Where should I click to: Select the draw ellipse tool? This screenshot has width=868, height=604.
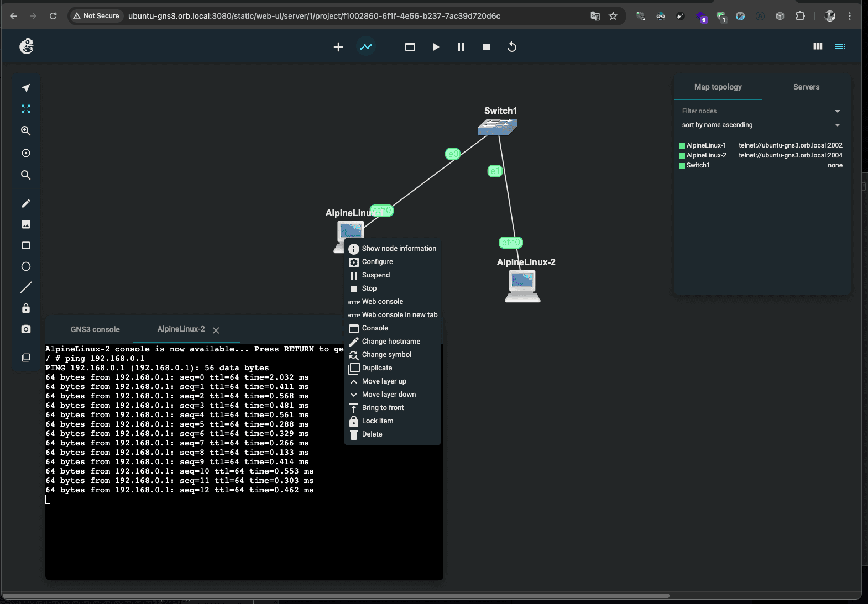[26, 266]
